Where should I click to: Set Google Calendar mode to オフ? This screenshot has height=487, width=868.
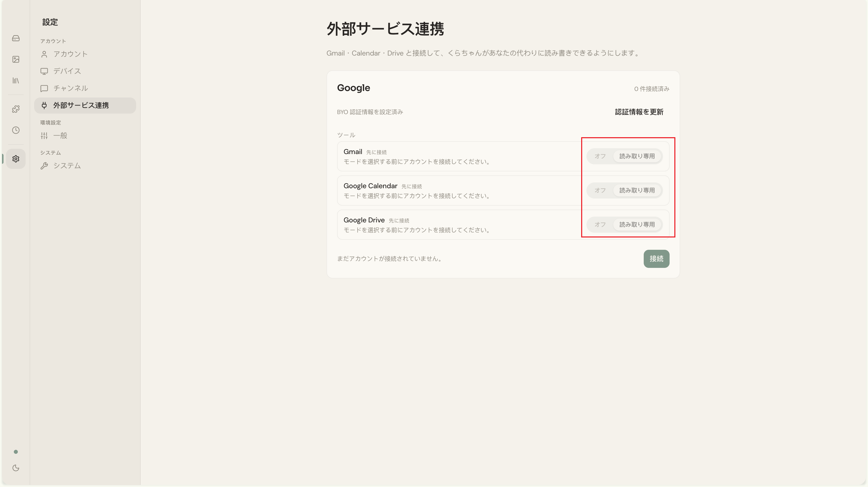[600, 190]
